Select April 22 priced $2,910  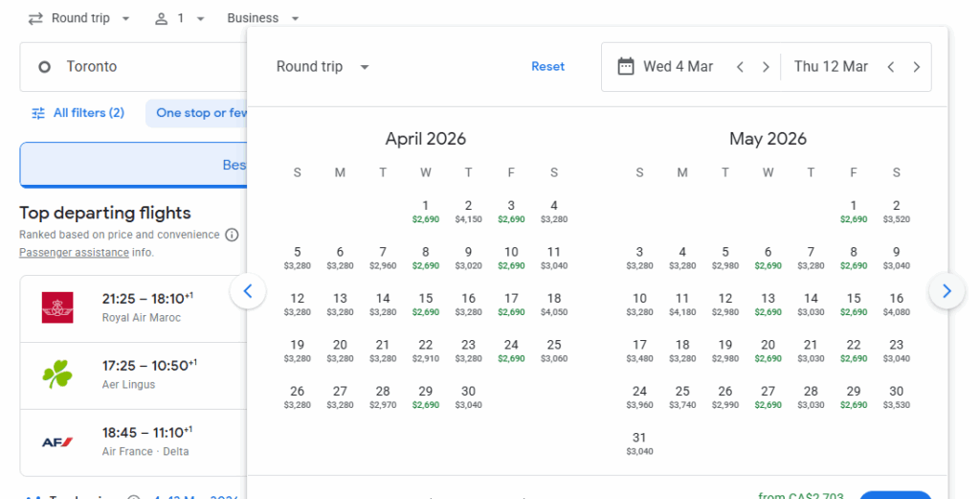pos(426,351)
